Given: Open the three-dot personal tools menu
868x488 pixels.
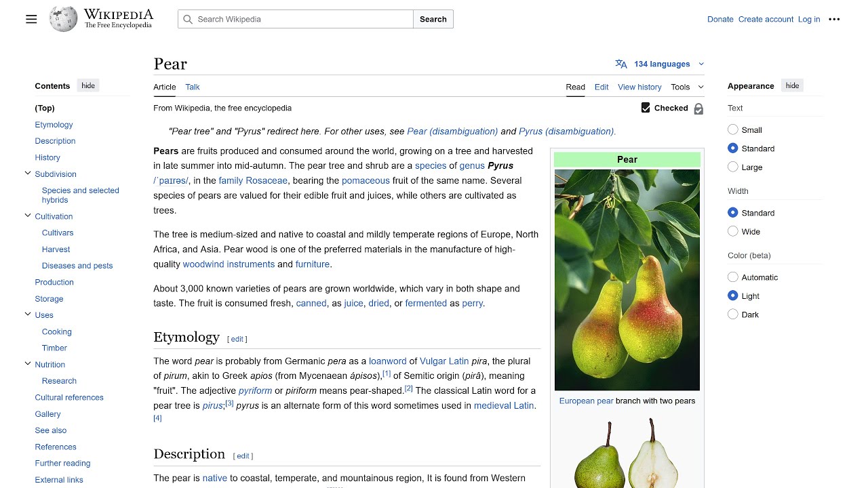Looking at the screenshot, I should tap(834, 19).
